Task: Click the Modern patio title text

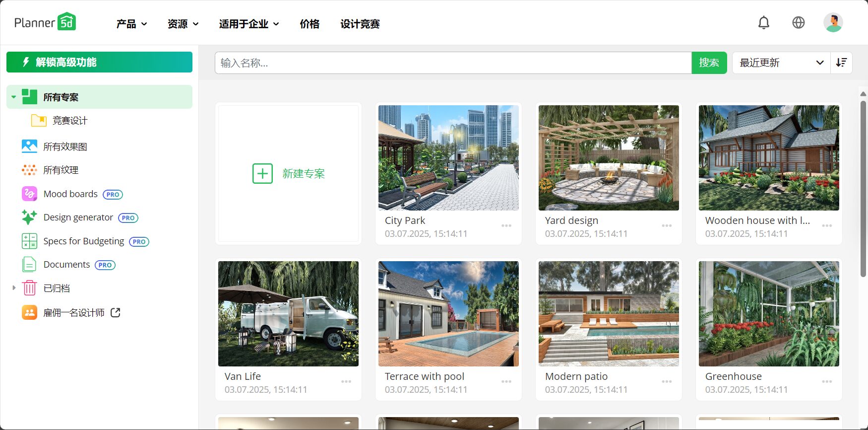Action: [x=576, y=376]
